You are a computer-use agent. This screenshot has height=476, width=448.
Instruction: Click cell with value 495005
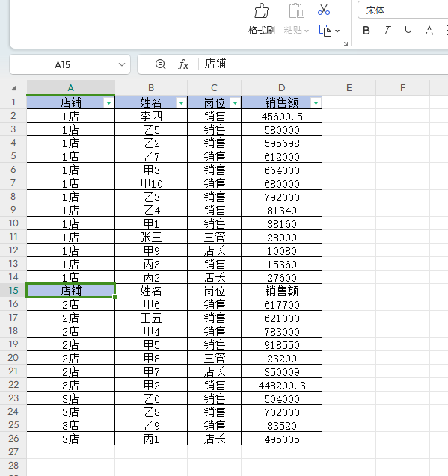point(282,439)
